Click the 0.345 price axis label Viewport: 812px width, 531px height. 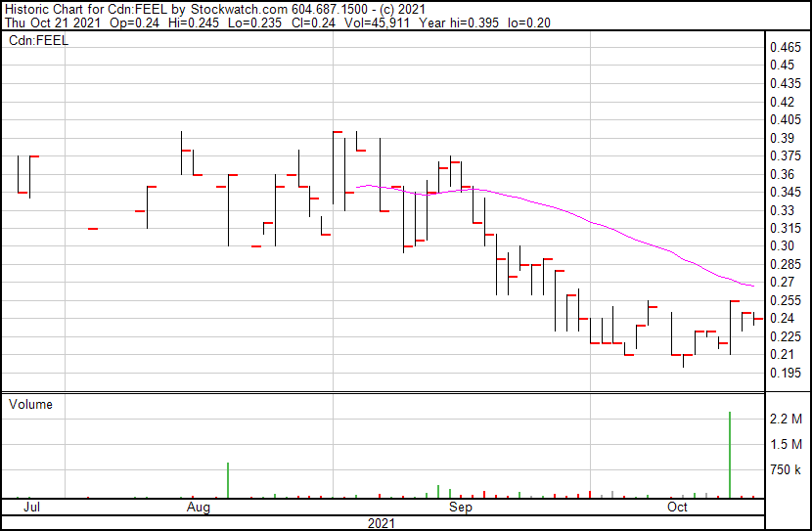point(785,192)
